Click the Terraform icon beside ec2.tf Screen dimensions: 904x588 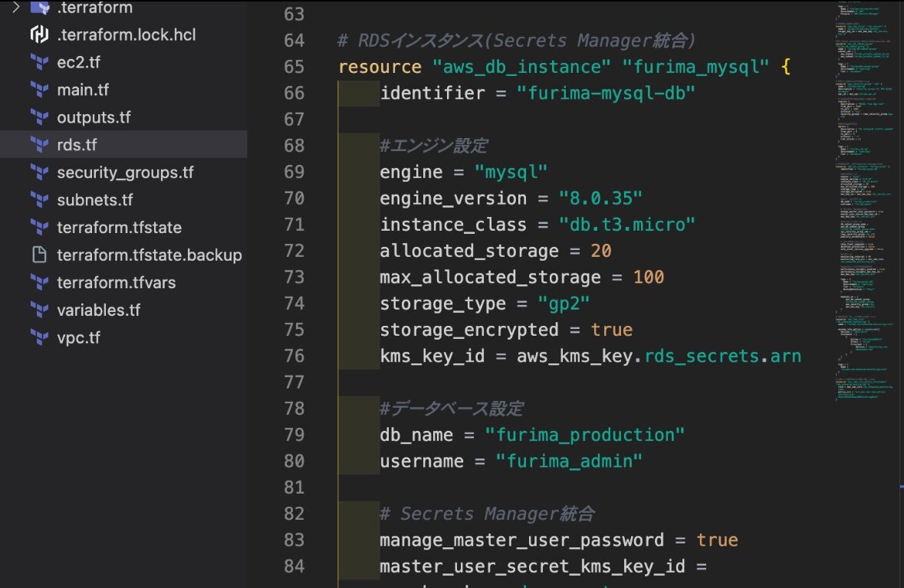(38, 62)
